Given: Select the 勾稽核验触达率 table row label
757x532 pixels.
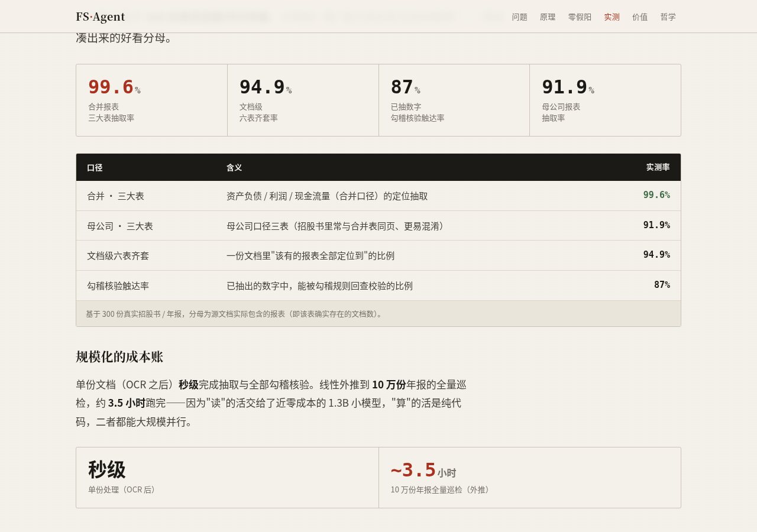Looking at the screenshot, I should pyautogui.click(x=118, y=286).
